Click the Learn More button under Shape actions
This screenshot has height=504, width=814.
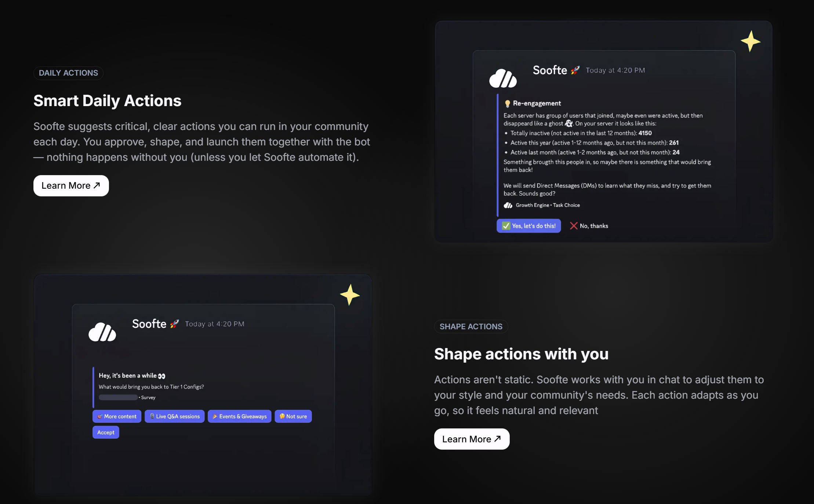click(x=472, y=439)
